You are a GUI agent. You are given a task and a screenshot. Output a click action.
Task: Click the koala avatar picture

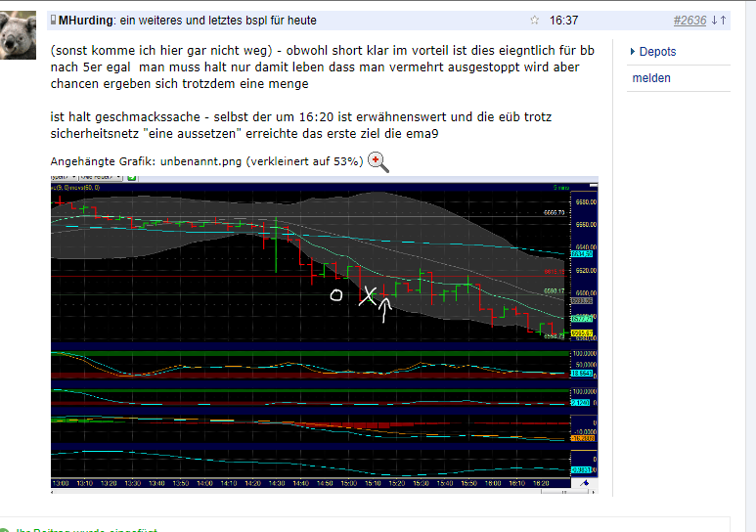(x=18, y=35)
